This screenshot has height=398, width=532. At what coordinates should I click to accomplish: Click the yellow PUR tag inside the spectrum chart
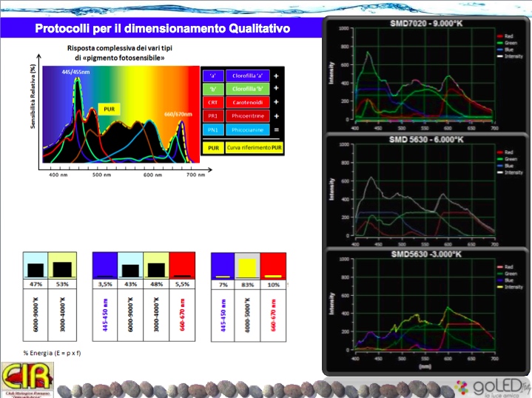point(110,109)
